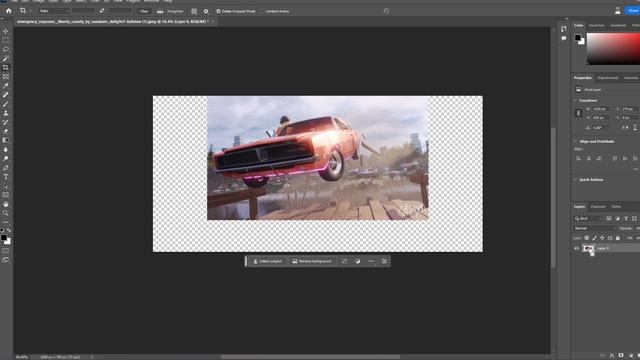Select the Move tool

click(6, 31)
